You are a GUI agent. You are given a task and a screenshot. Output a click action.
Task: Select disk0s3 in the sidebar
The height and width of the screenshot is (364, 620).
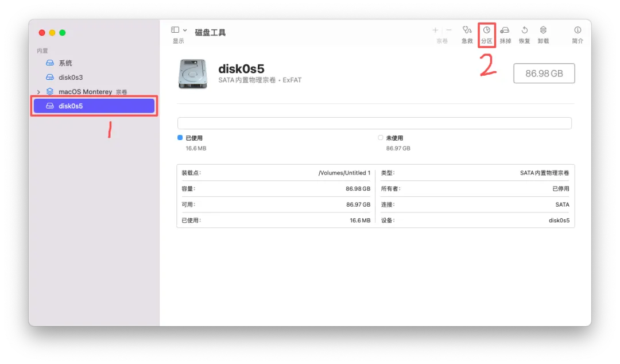tap(94, 77)
